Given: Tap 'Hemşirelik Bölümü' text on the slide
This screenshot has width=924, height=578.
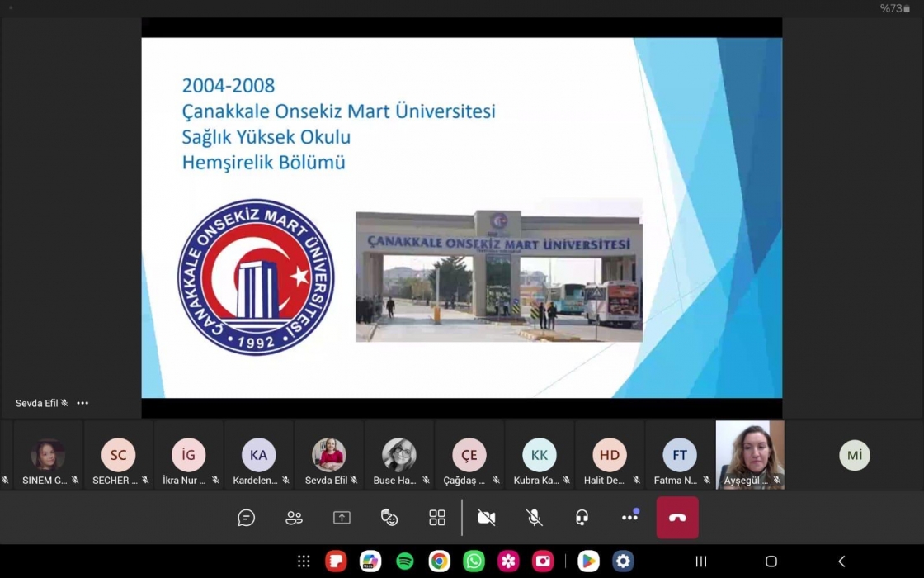Looking at the screenshot, I should (263, 162).
